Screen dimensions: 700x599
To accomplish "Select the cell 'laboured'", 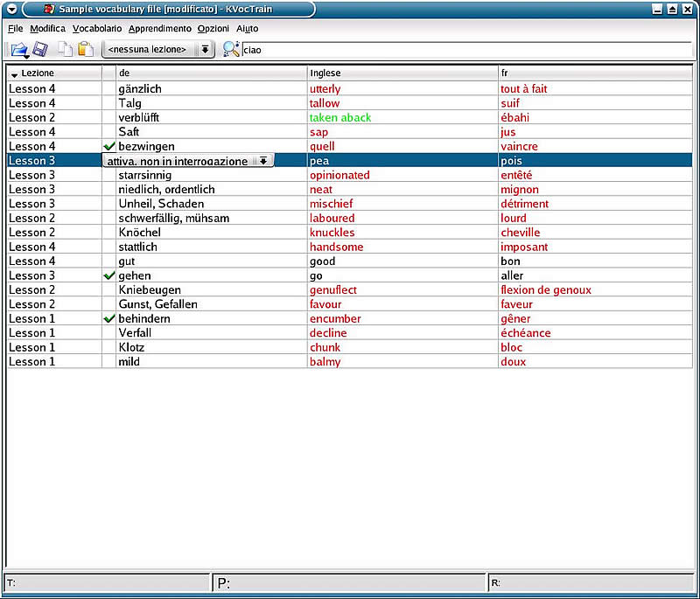I will click(402, 218).
